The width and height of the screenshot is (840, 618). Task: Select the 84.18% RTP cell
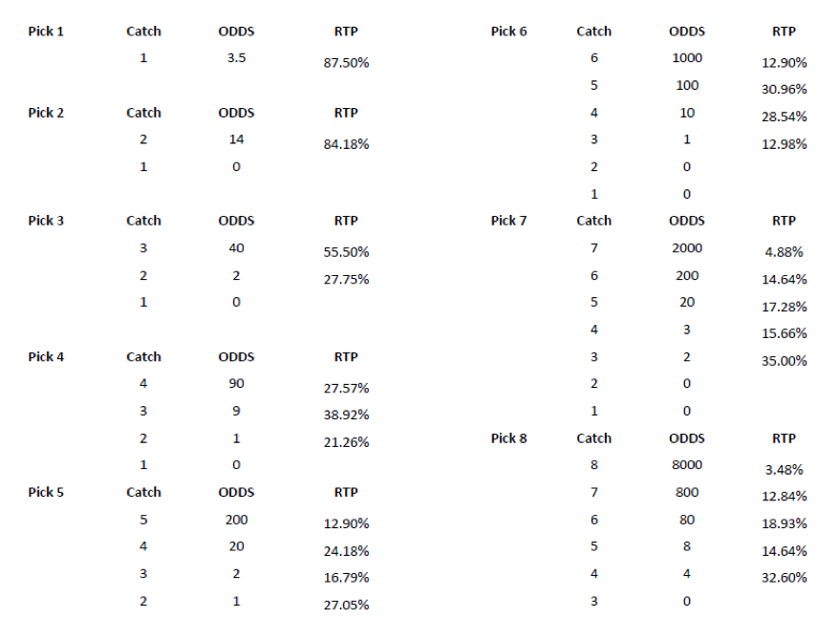[x=346, y=144]
